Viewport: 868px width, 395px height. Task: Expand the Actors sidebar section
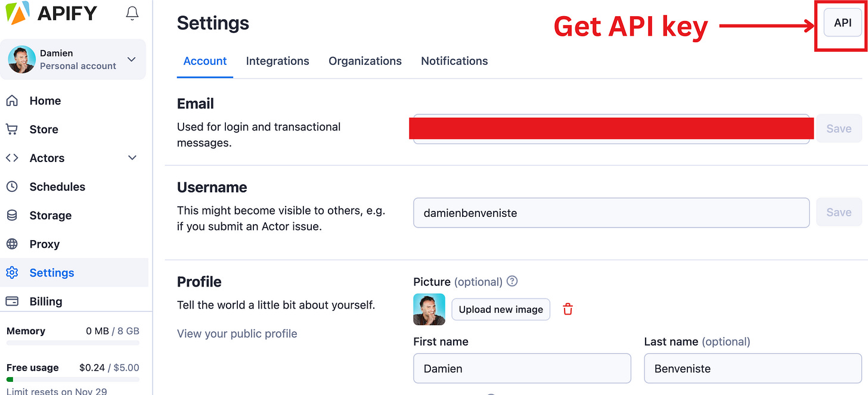[132, 158]
